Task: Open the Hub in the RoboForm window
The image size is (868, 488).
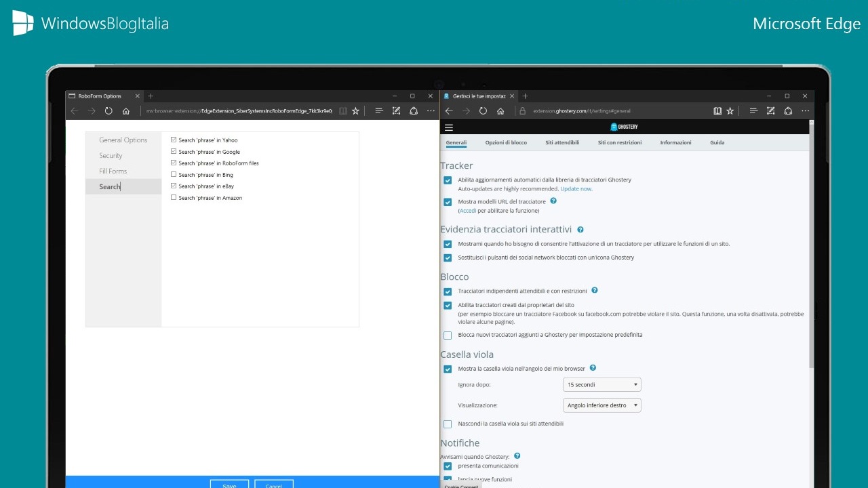Action: click(x=379, y=111)
